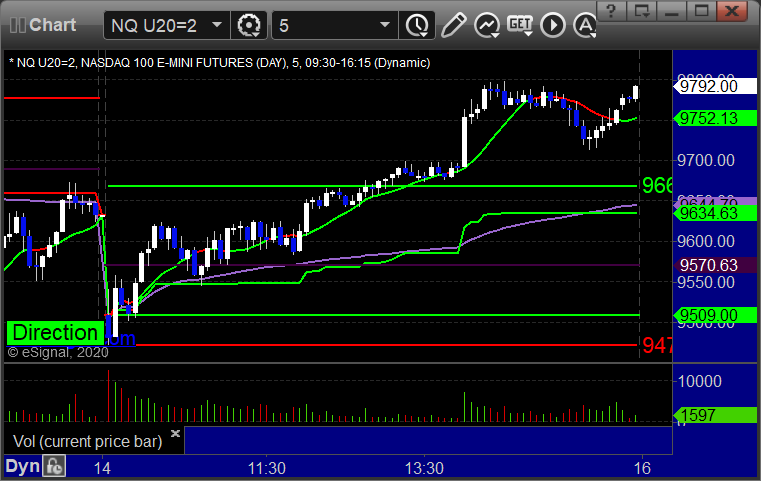761x481 pixels.
Task: Click the 9752.13 green price marker
Action: pyautogui.click(x=714, y=118)
